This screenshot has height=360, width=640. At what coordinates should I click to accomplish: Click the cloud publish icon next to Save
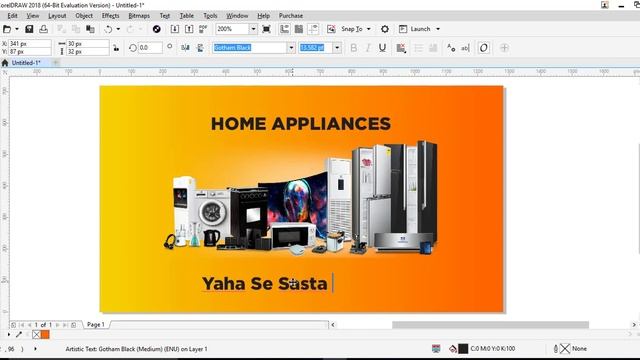coord(43,29)
